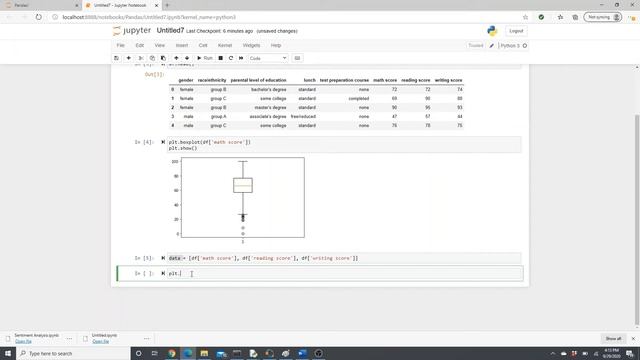This screenshot has width=640, height=360.
Task: Click the Python logo in header
Action: [x=492, y=31]
